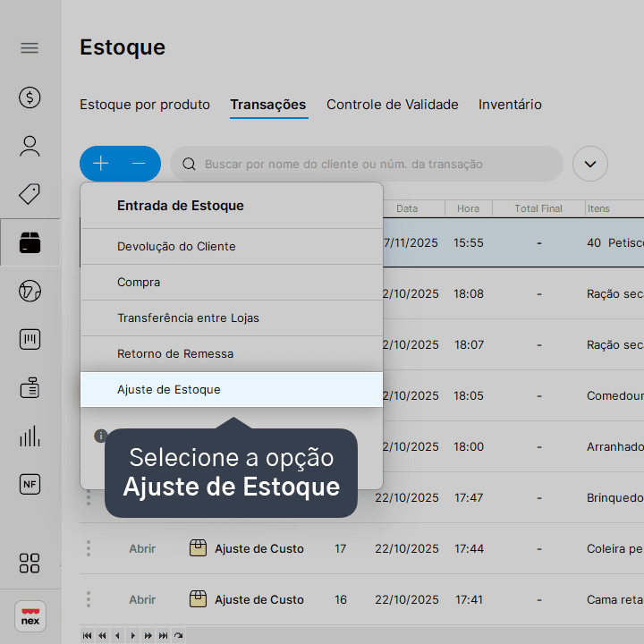Click the 'Comedour' items cell
This screenshot has width=644, height=644.
(614, 395)
